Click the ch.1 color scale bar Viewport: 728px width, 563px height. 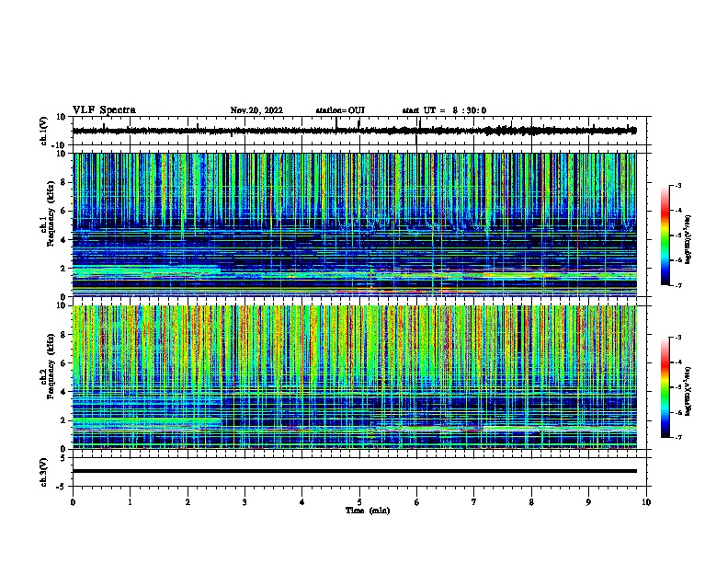point(665,236)
